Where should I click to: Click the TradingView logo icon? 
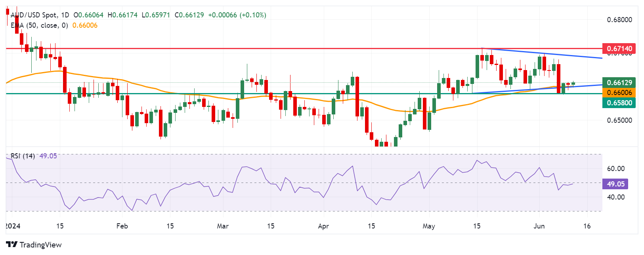(11, 245)
